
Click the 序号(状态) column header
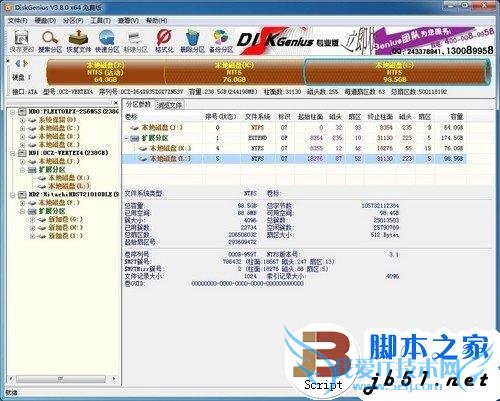[x=221, y=117]
